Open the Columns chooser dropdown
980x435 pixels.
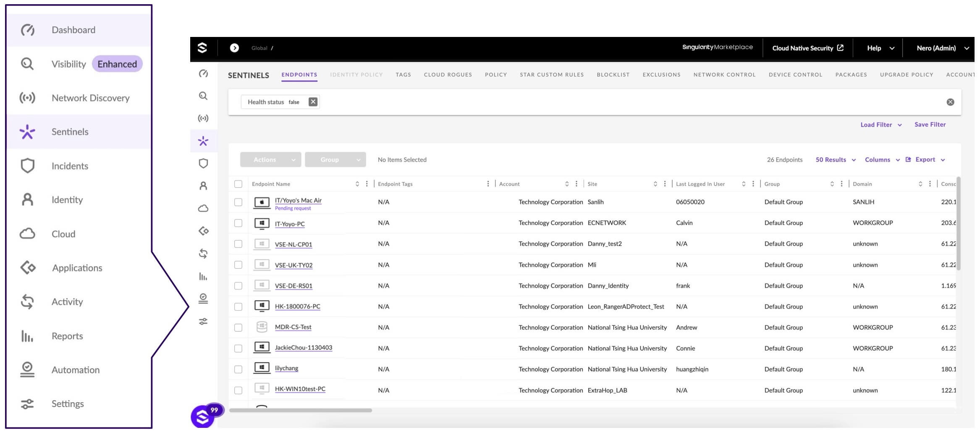coord(882,160)
